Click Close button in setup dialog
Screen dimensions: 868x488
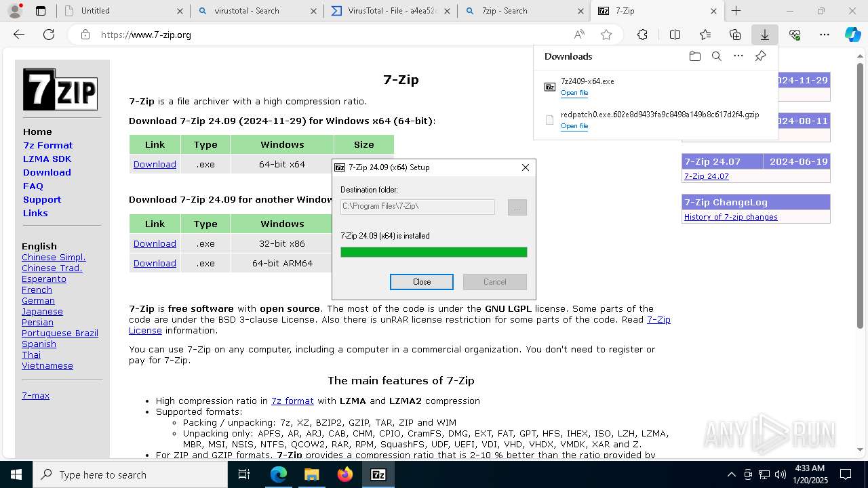[422, 282]
